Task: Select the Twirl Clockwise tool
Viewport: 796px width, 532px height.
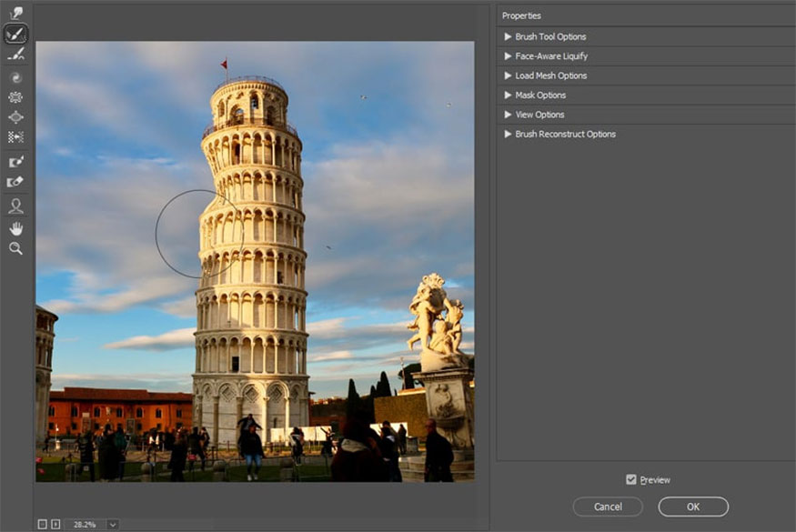Action: click(x=15, y=77)
